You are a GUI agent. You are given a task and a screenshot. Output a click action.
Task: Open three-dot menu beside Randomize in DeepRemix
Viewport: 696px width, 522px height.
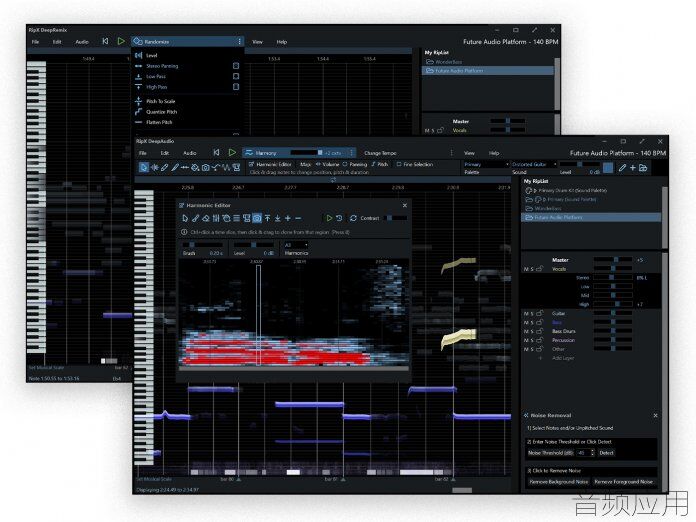coord(240,41)
